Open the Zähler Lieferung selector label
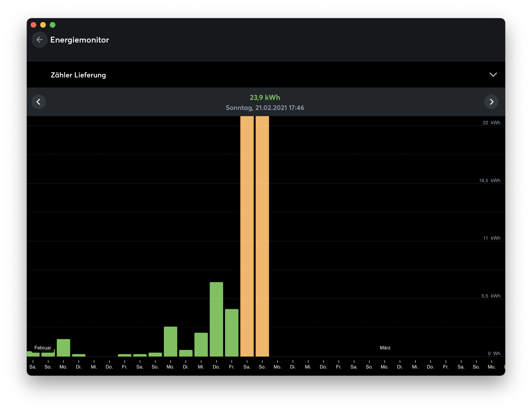The image size is (532, 411). click(78, 75)
